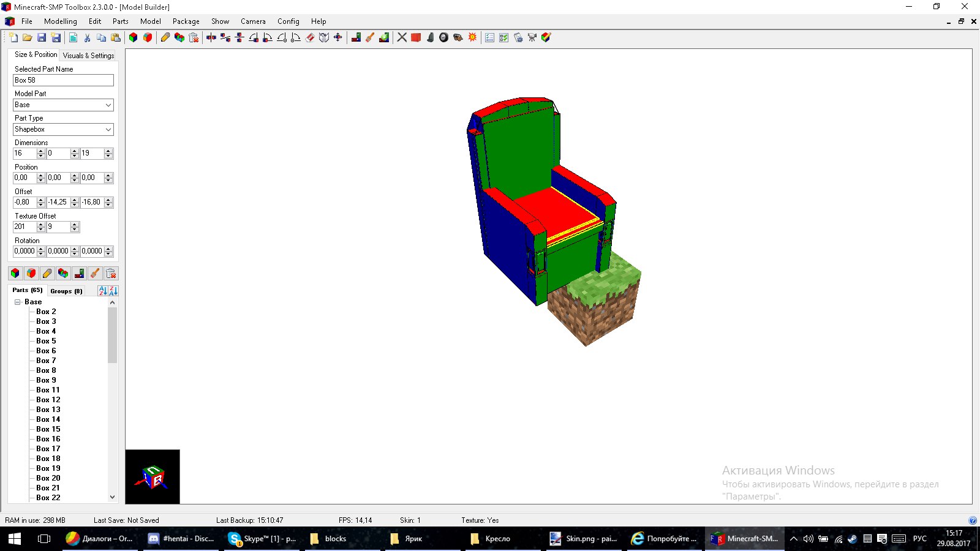Open the Modelling menu
The image size is (980, 551).
[61, 21]
